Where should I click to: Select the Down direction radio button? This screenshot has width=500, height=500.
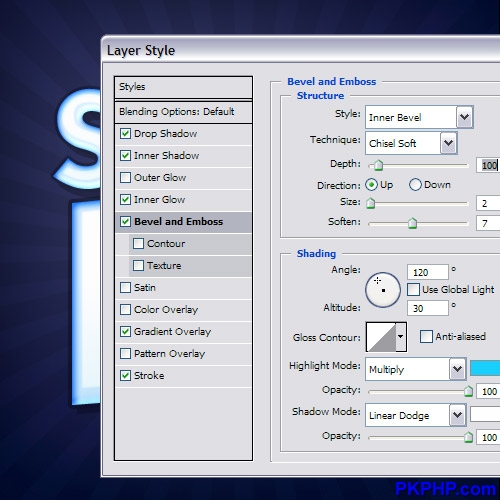point(415,185)
